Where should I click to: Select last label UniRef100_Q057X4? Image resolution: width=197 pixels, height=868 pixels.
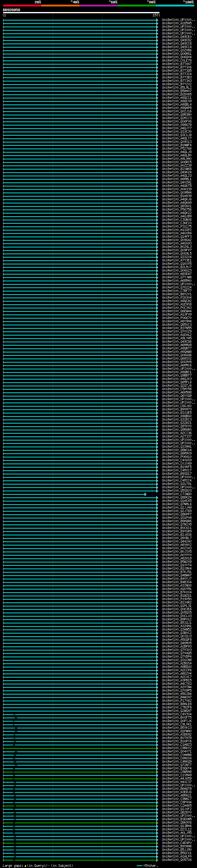click(x=176, y=860)
